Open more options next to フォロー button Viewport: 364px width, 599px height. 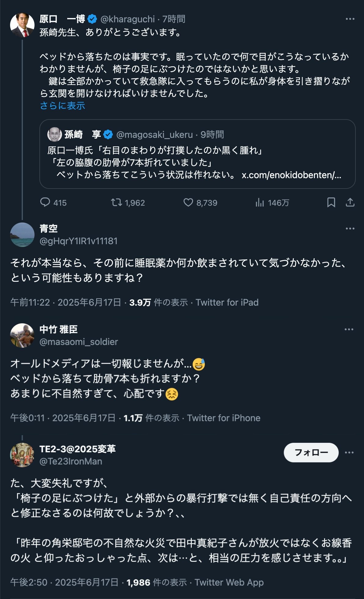click(x=349, y=453)
